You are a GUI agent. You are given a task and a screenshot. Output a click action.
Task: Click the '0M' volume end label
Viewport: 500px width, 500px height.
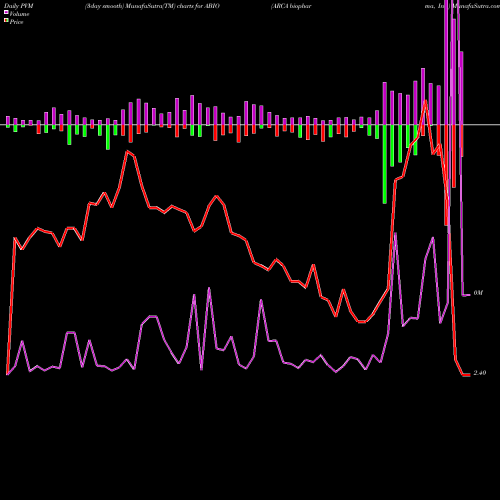pos(478,293)
